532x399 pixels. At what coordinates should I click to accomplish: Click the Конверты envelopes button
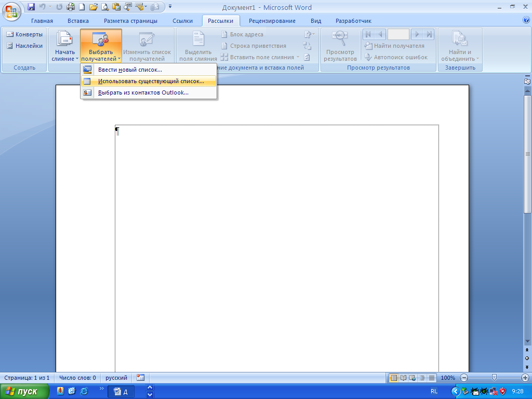point(24,34)
